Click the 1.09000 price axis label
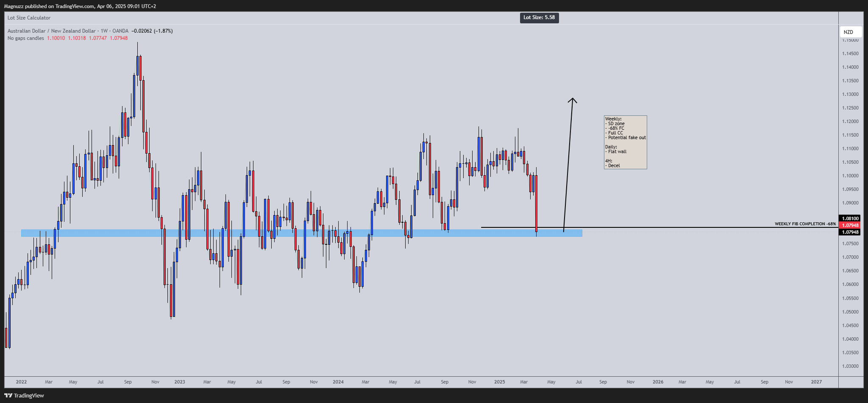Screen dimensions: 868x403 (850, 203)
